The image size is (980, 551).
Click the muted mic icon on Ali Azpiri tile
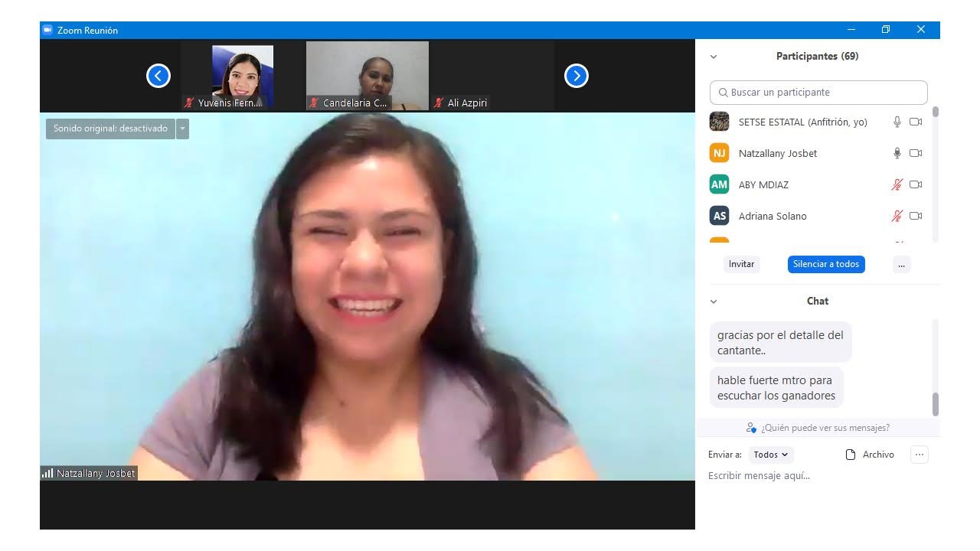pos(439,103)
